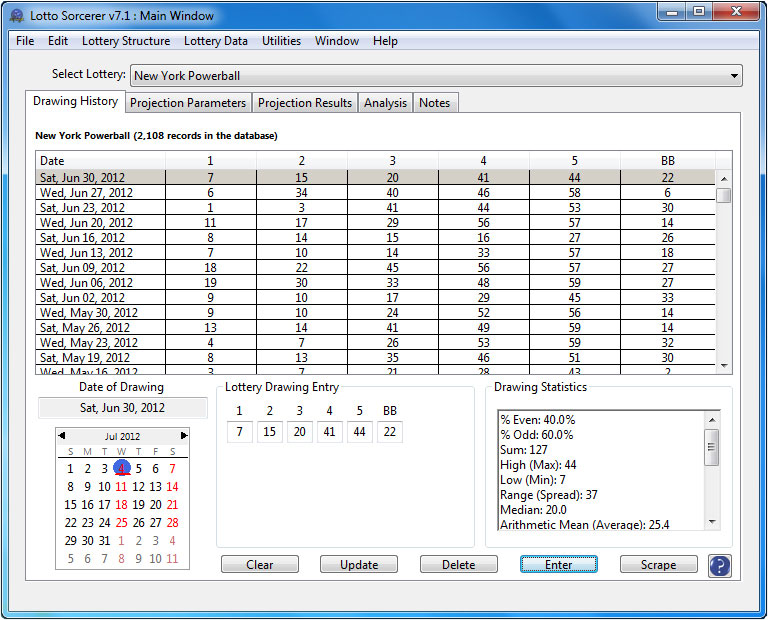Click the BB entry field containing 22
The height and width of the screenshot is (620, 768).
390,432
